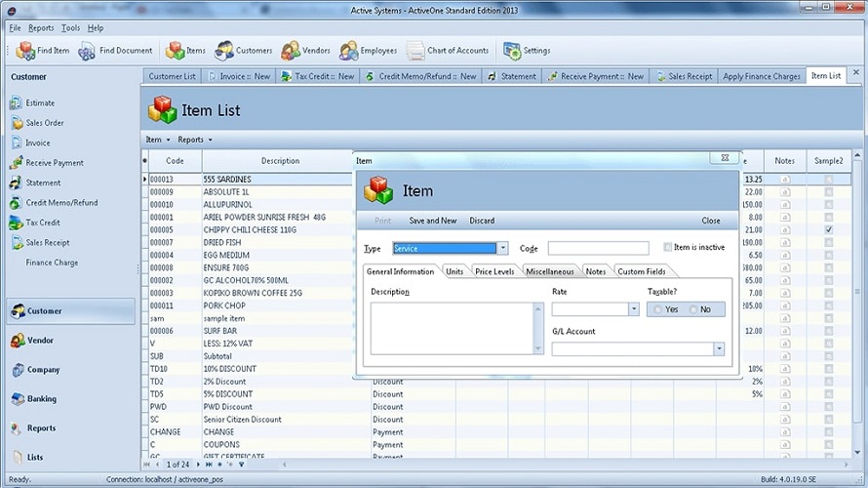Select the Vendor navigation section
Image resolution: width=868 pixels, height=488 pixels.
pyautogui.click(x=71, y=340)
